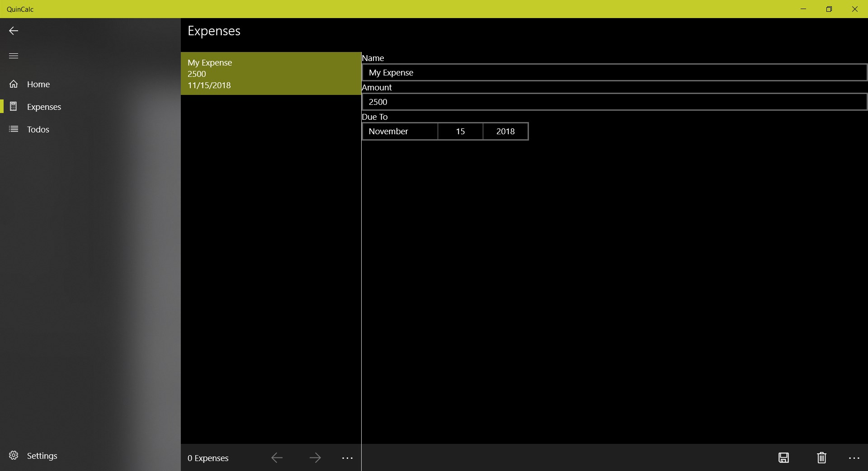Restore down the QuinCalc window
The width and height of the screenshot is (868, 471).
[x=829, y=9]
